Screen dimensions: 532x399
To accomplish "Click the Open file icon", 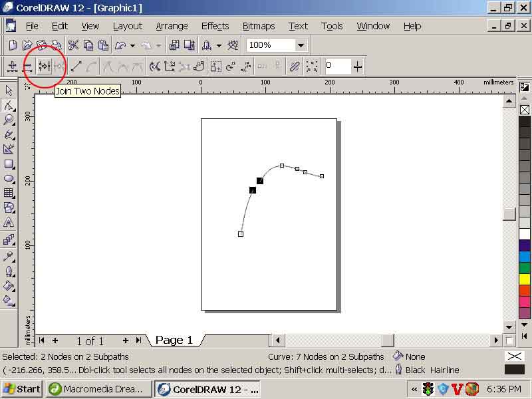I will click(x=27, y=45).
